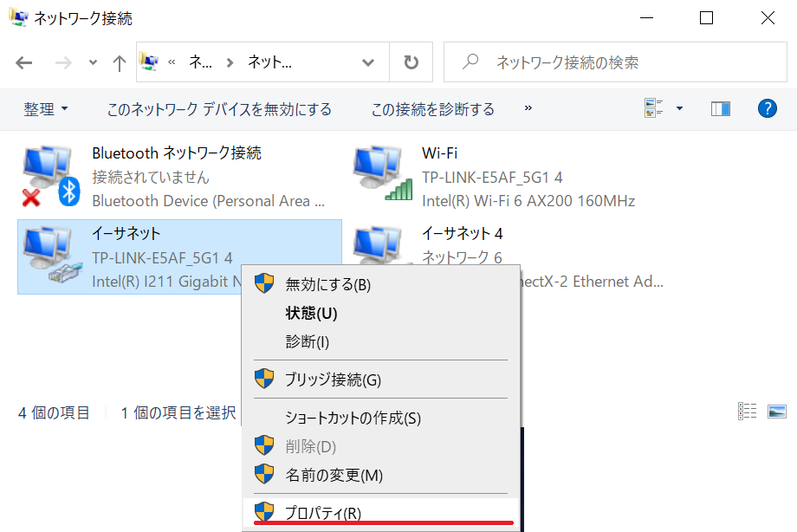Choose ブリッジ接続(G) from context menu

[381, 380]
